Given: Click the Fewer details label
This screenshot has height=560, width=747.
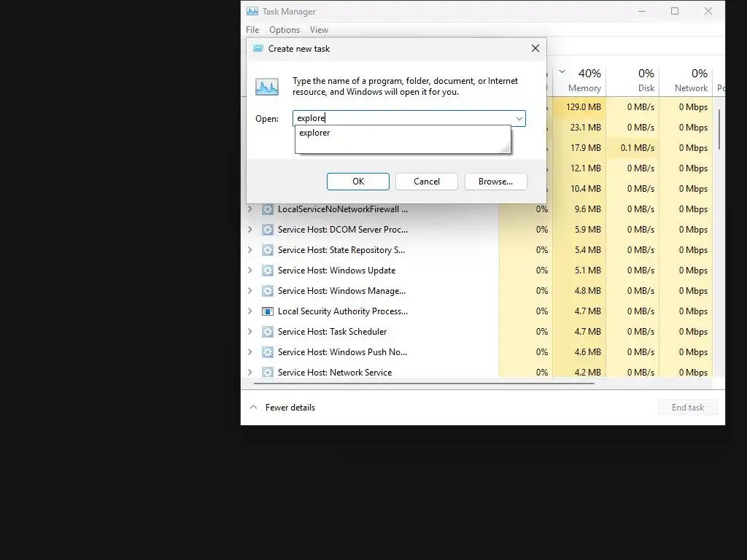Looking at the screenshot, I should tap(290, 408).
